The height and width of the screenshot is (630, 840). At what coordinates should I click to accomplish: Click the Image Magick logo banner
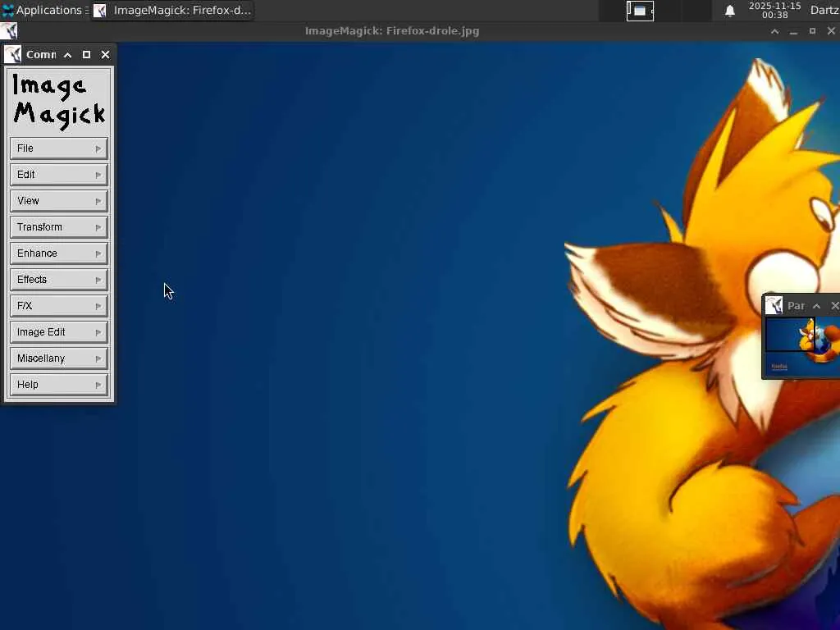tap(59, 101)
